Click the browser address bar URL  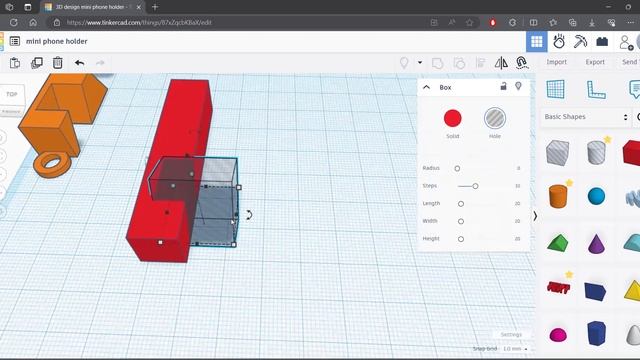click(139, 22)
